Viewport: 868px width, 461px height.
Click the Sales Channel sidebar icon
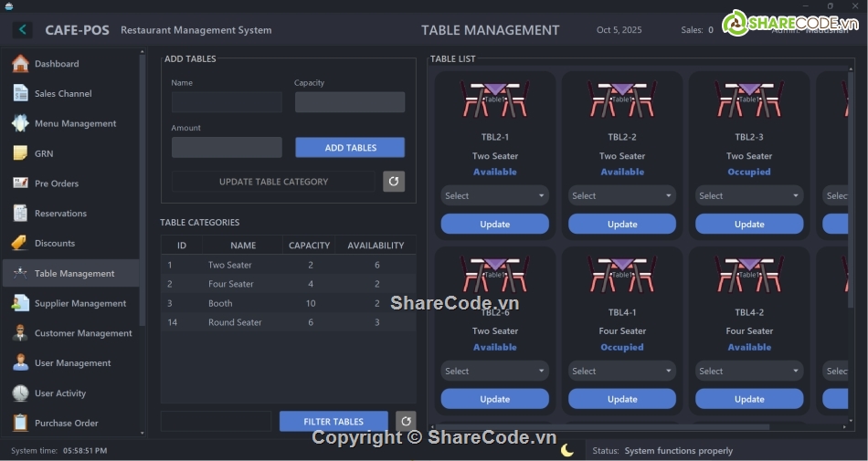pyautogui.click(x=20, y=93)
